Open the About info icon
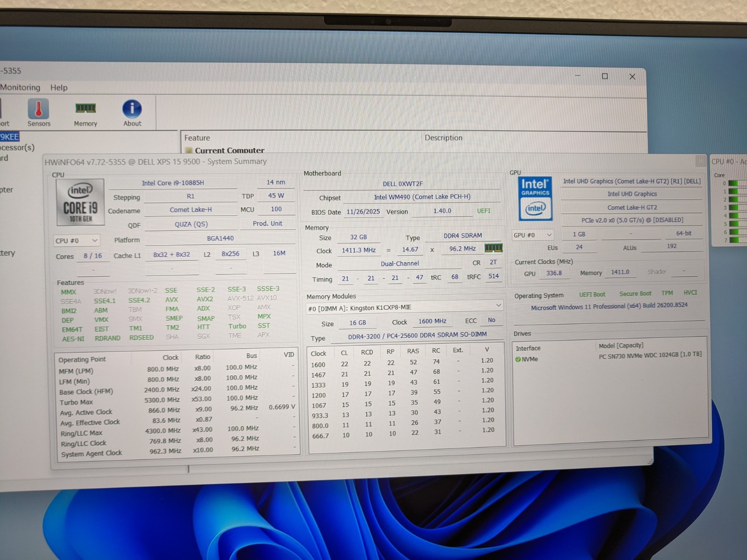 pyautogui.click(x=132, y=113)
